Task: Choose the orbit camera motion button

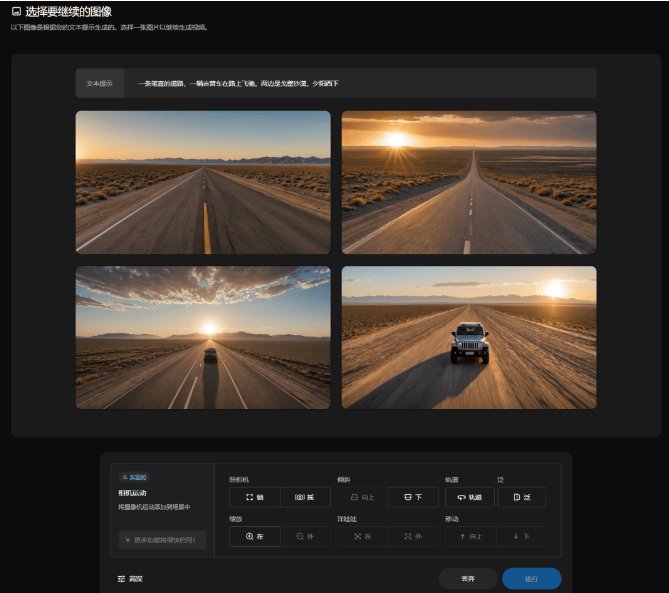Action: point(469,497)
